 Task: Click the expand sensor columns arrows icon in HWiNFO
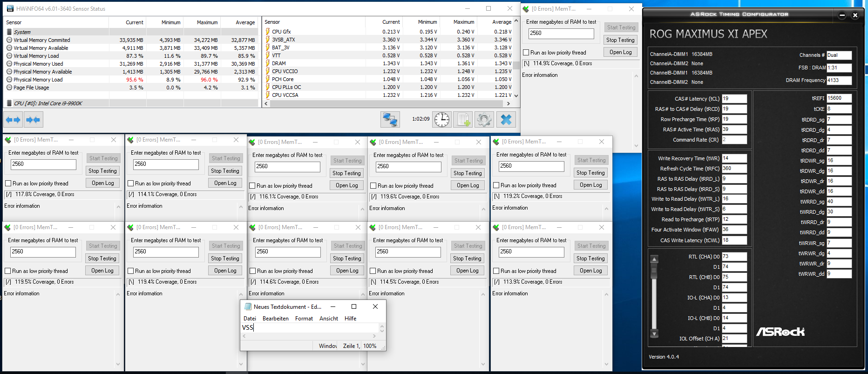click(x=13, y=120)
